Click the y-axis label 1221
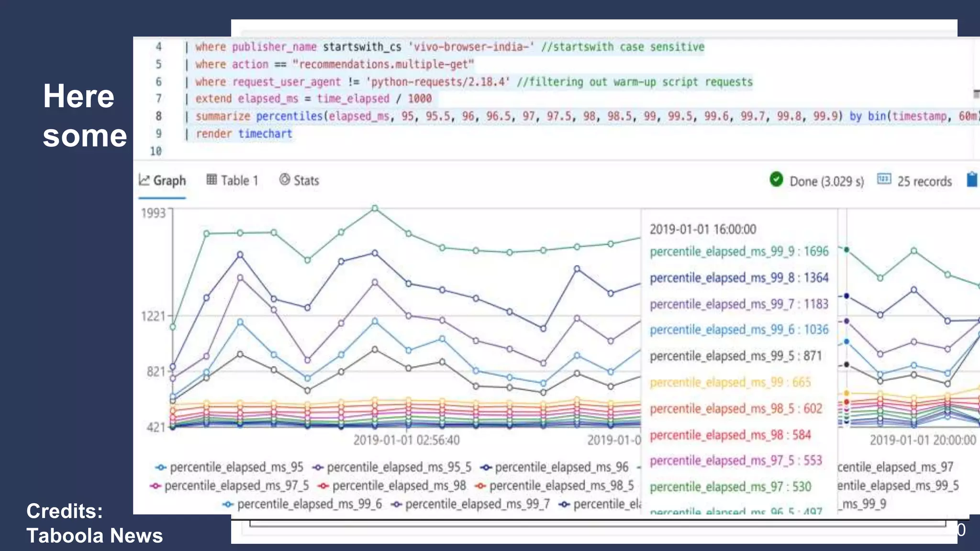The width and height of the screenshot is (980, 551). (153, 316)
